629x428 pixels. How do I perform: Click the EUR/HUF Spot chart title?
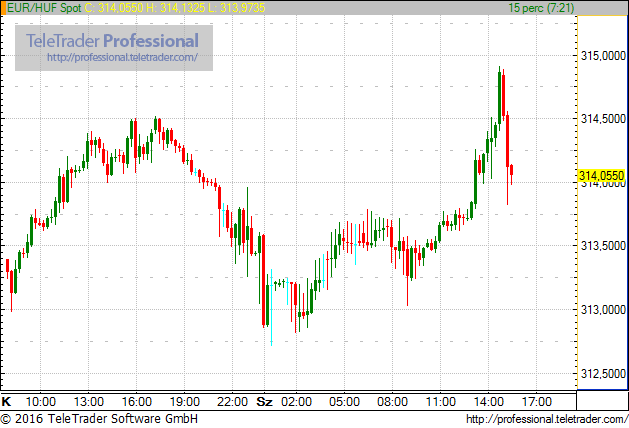pos(45,8)
